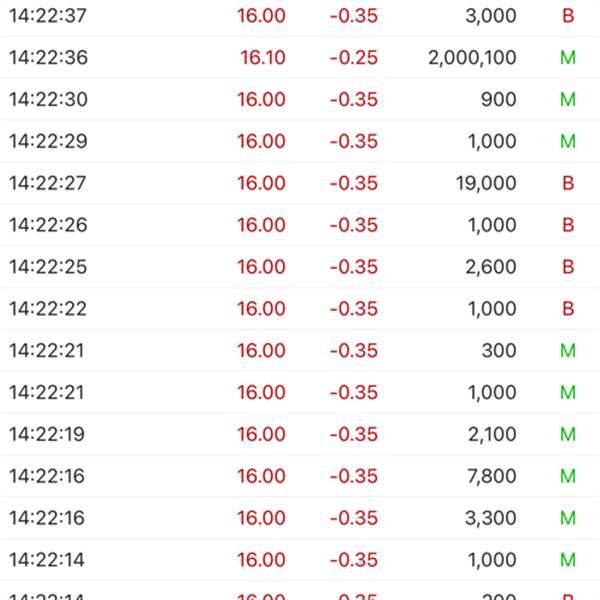Image resolution: width=600 pixels, height=600 pixels.
Task: Click the B marker in the 14:22:37 row
Action: [568, 16]
